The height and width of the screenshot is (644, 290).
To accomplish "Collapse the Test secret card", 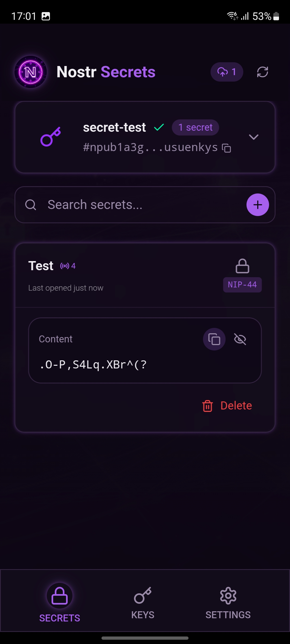I will tap(41, 266).
